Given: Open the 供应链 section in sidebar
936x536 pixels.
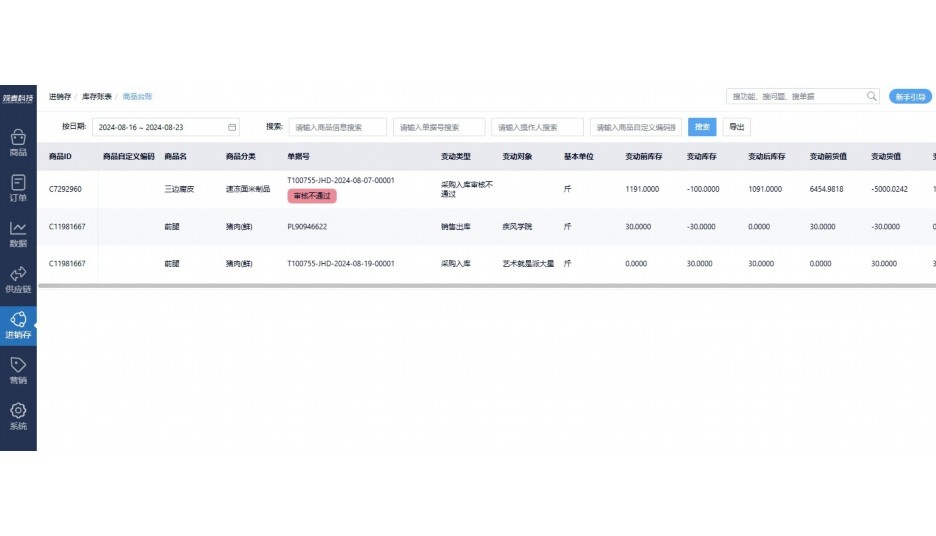Looking at the screenshot, I should pos(18,279).
